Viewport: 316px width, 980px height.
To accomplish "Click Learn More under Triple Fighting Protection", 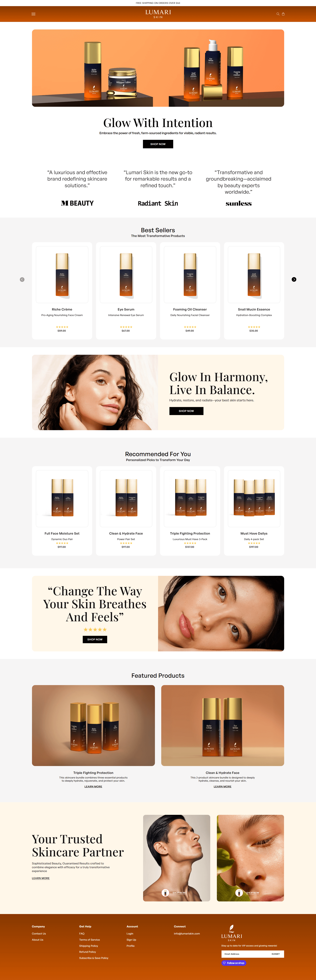I will [x=93, y=786].
